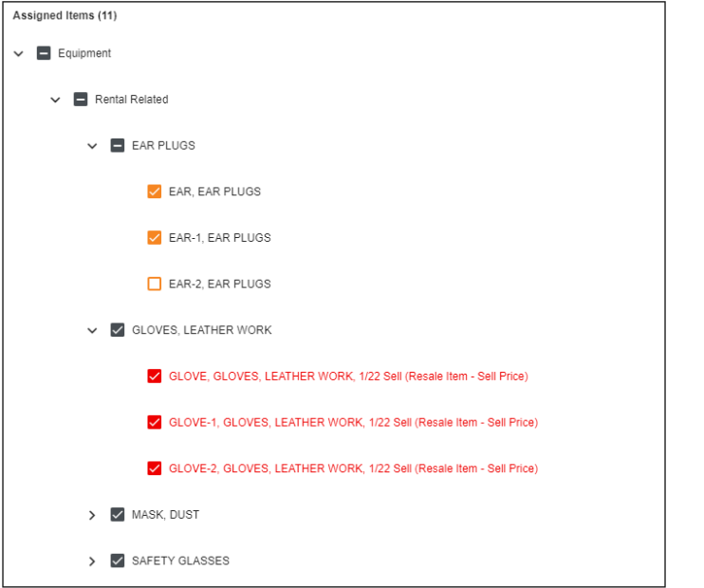The height and width of the screenshot is (588, 704).
Task: Collapse the Equipment tree node
Action: (x=19, y=54)
